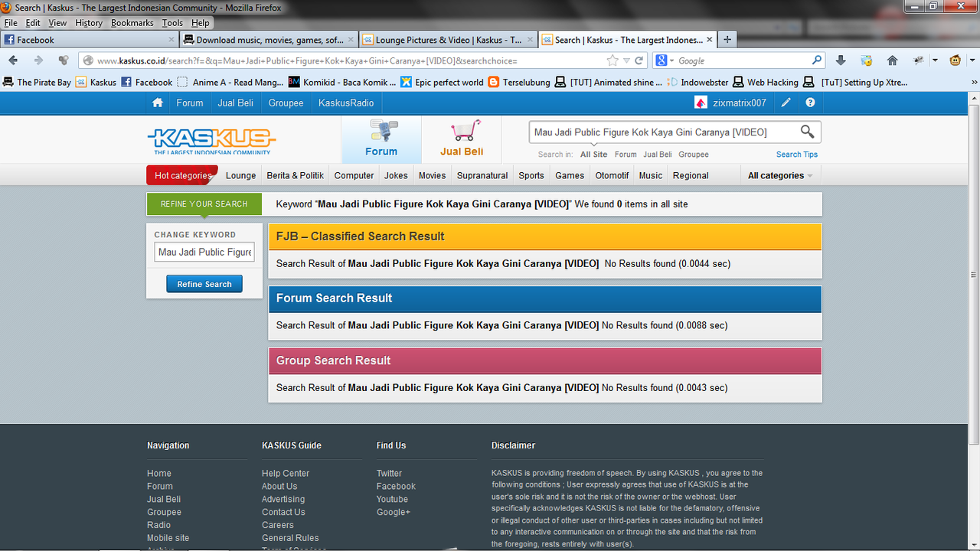
Task: Switch to the Facebook tab
Action: (x=90, y=40)
